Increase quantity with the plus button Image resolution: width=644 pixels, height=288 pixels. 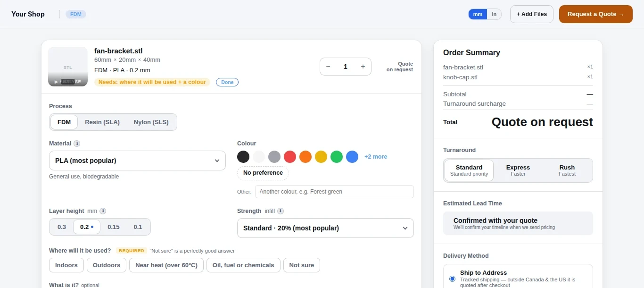[363, 67]
